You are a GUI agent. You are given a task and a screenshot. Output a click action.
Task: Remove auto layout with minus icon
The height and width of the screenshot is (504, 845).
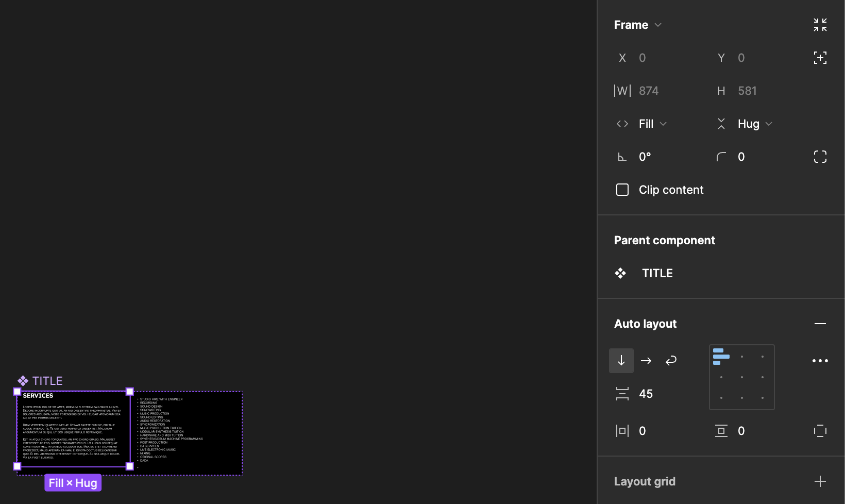(820, 324)
